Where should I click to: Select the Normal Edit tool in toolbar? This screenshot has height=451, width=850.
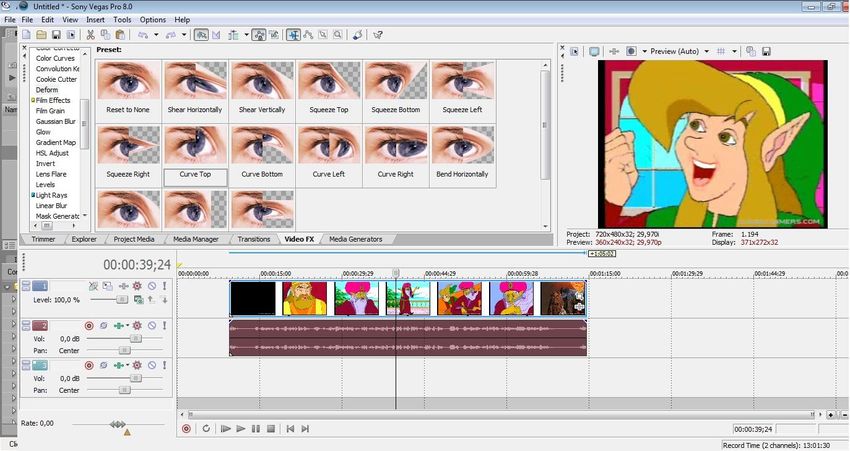pyautogui.click(x=293, y=35)
